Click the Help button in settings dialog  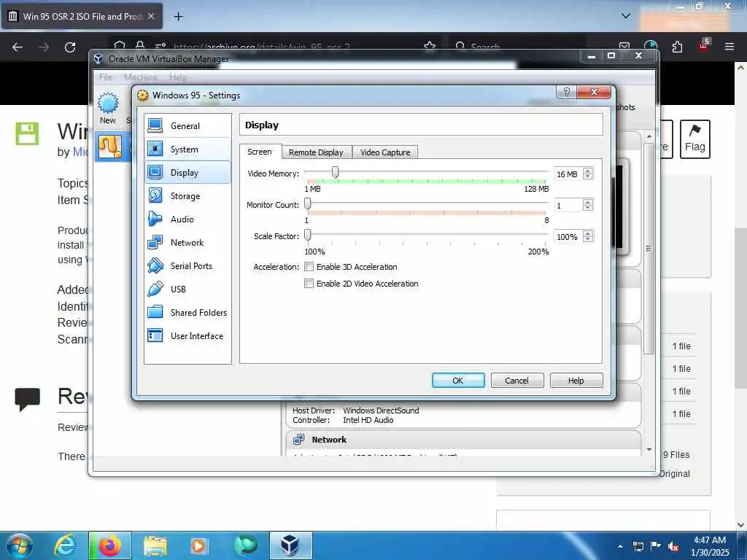coord(576,381)
